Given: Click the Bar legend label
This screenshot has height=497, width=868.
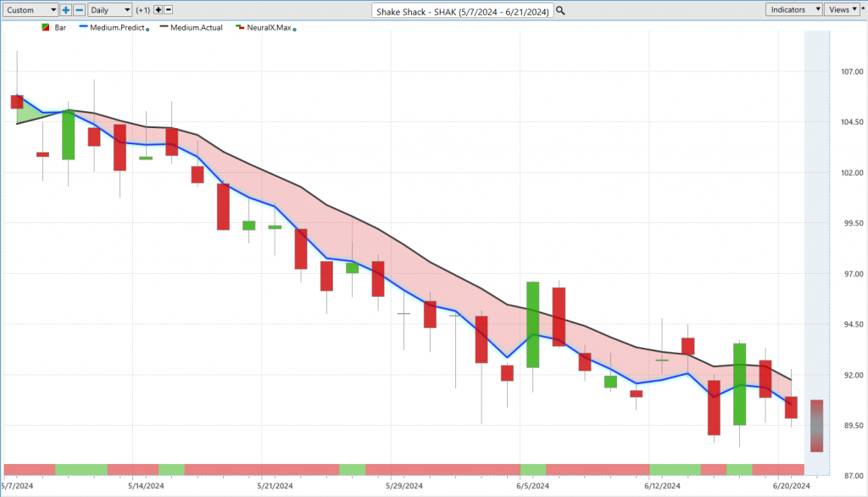Looking at the screenshot, I should [x=60, y=28].
